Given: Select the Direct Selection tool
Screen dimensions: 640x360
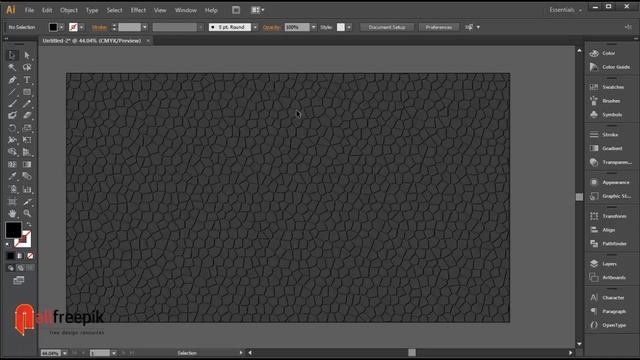Looking at the screenshot, I should click(27, 55).
